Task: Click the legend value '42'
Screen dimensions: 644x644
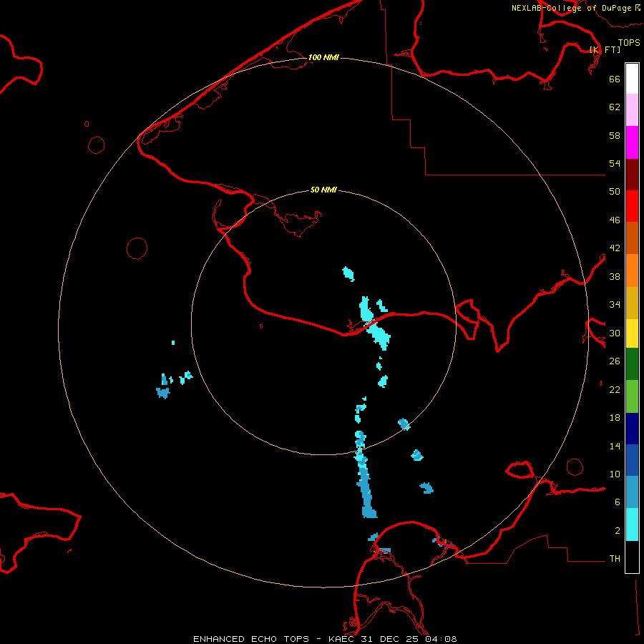Action: point(615,248)
